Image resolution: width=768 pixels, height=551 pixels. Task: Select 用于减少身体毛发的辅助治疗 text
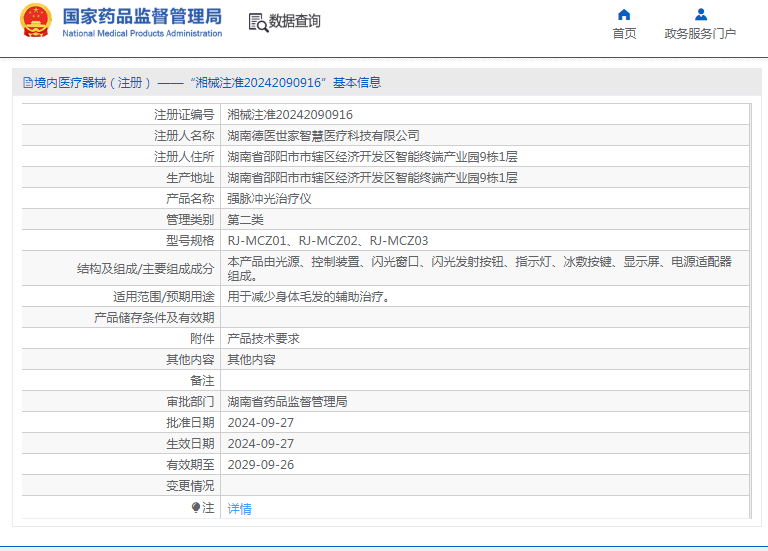pos(309,297)
